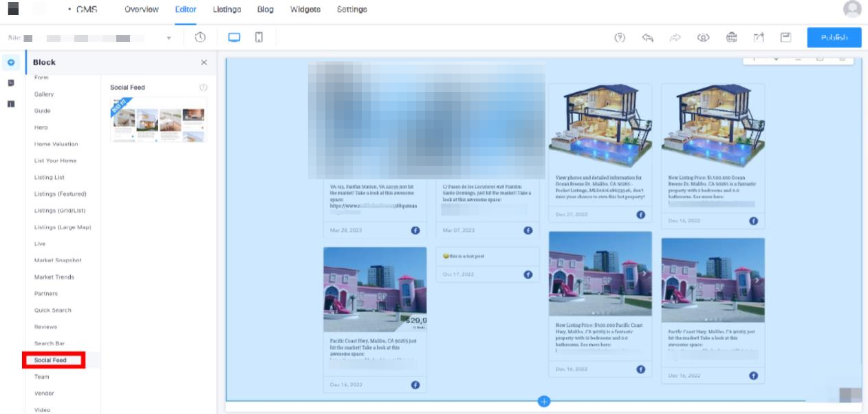This screenshot has height=414, width=868.
Task: Open the page layout template icon
Action: coord(785,38)
